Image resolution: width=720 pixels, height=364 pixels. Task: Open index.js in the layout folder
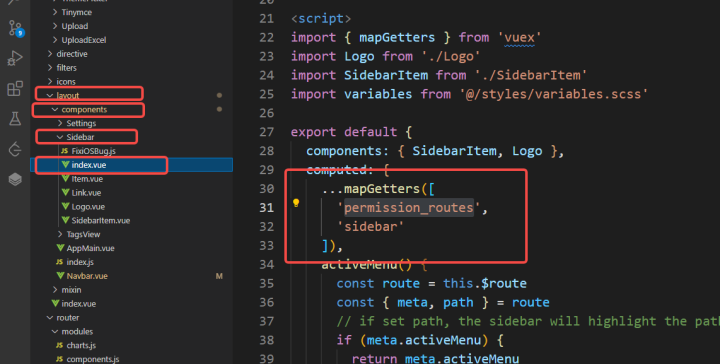pos(80,262)
